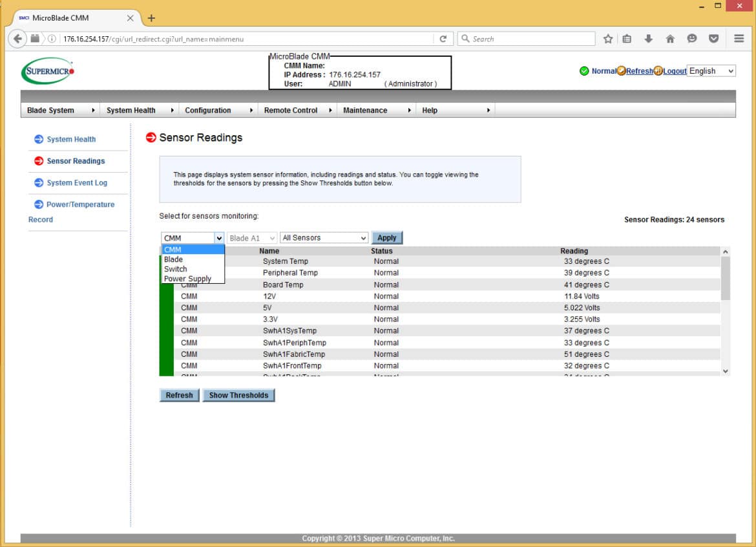Open System Health sidebar link
The width and height of the screenshot is (756, 547).
(x=71, y=140)
